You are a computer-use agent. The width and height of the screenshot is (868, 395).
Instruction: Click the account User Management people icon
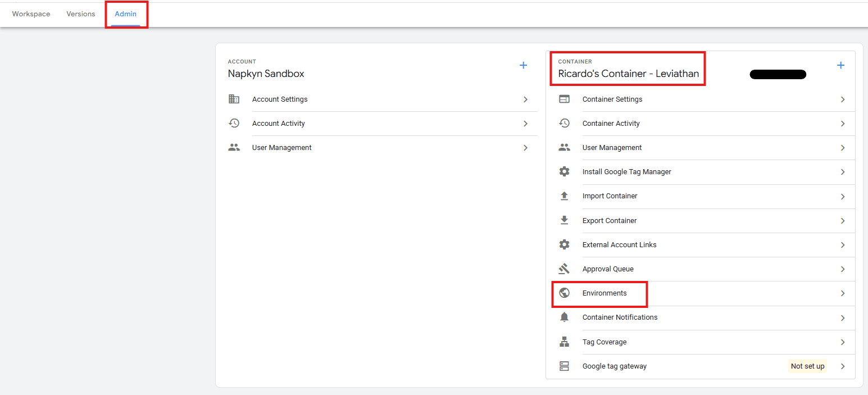pos(234,147)
